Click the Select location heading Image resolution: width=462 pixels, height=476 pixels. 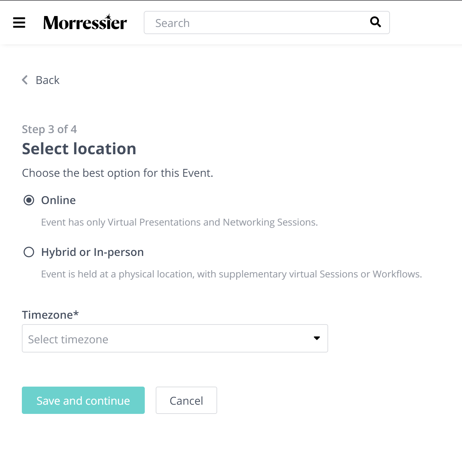(x=79, y=149)
